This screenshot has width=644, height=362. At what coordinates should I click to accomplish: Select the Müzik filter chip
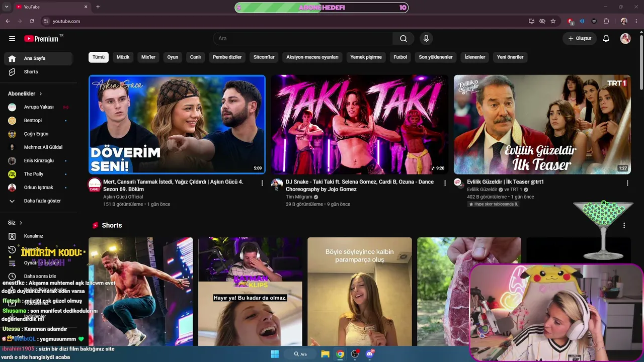pyautogui.click(x=123, y=57)
